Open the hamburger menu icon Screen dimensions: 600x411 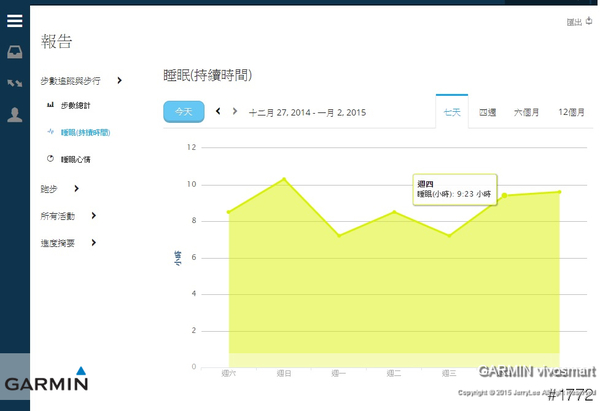[x=15, y=21]
